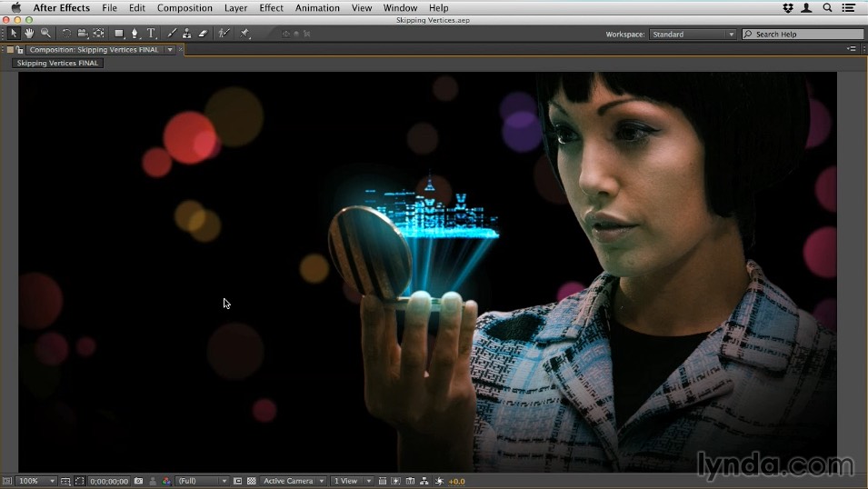
Task: Select the Hand tool
Action: [29, 34]
